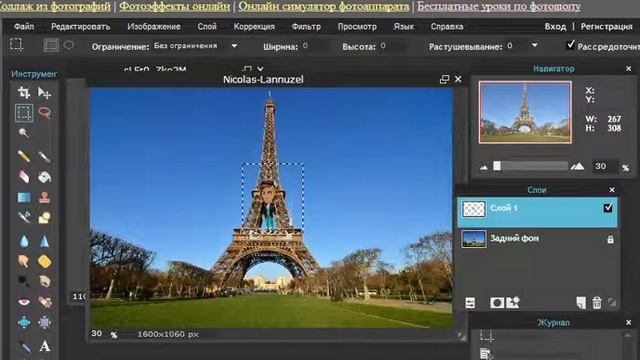Select the Brush tool
The width and height of the screenshot is (640, 360).
(44, 157)
